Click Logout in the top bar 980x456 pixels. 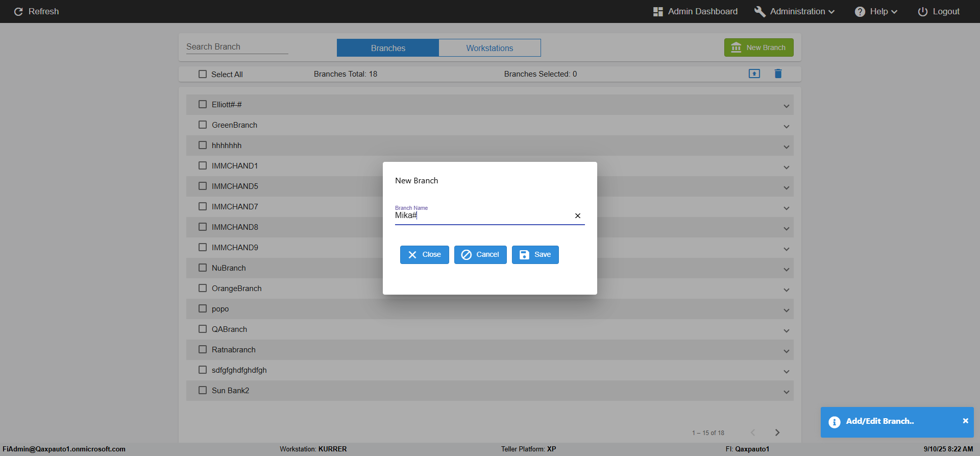pyautogui.click(x=939, y=12)
